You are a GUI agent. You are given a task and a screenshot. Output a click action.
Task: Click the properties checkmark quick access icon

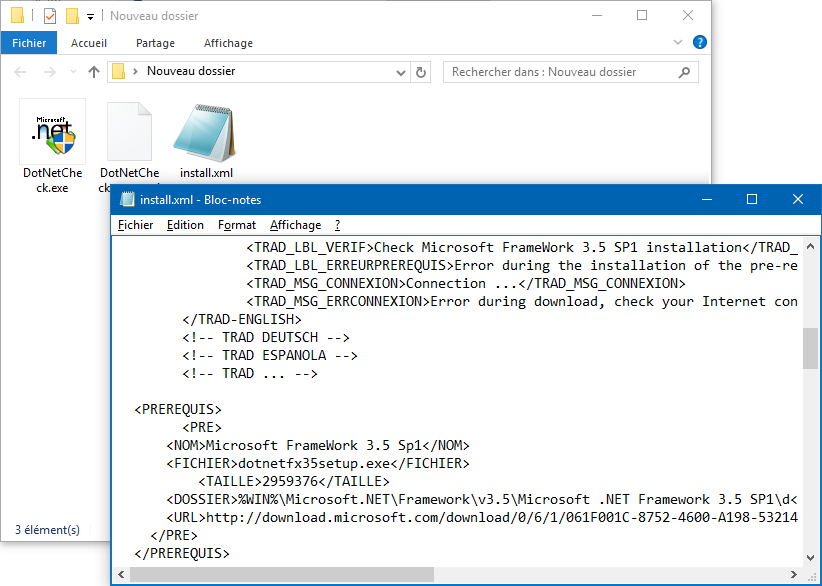pyautogui.click(x=50, y=16)
